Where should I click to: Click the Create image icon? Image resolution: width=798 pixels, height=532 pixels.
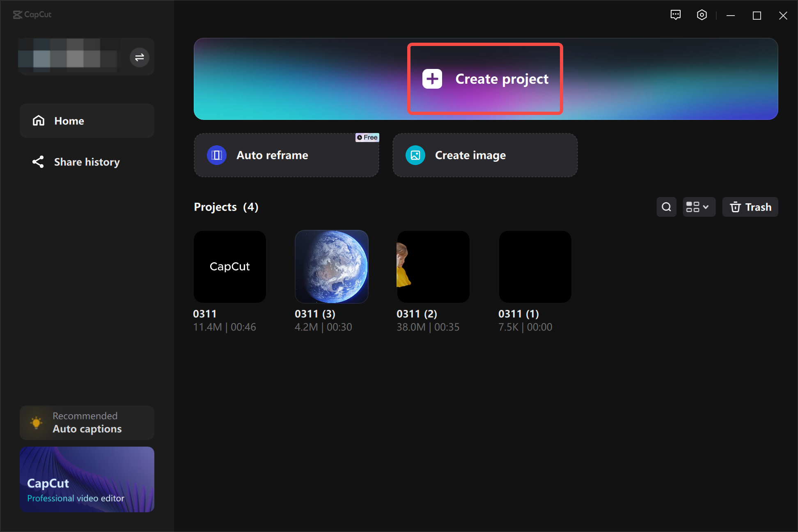click(x=415, y=155)
